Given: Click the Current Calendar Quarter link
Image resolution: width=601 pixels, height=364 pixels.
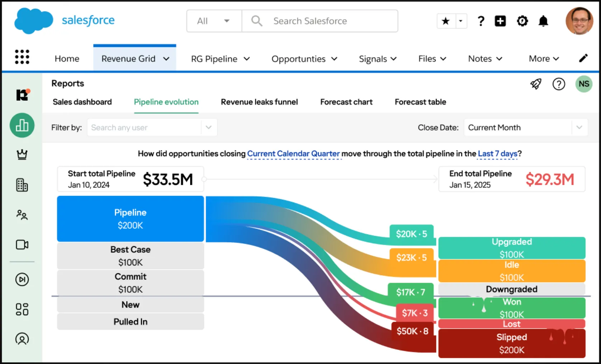Looking at the screenshot, I should (293, 154).
